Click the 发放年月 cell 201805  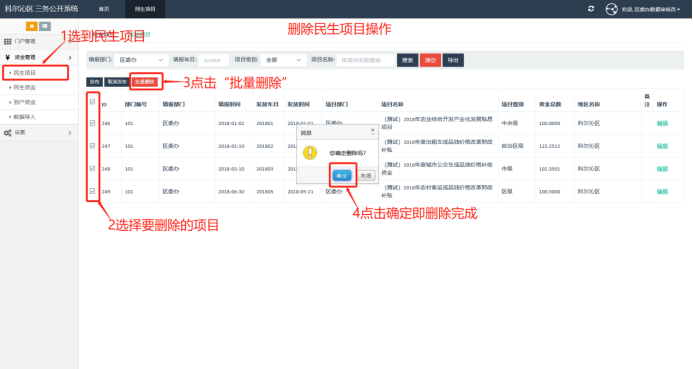265,191
